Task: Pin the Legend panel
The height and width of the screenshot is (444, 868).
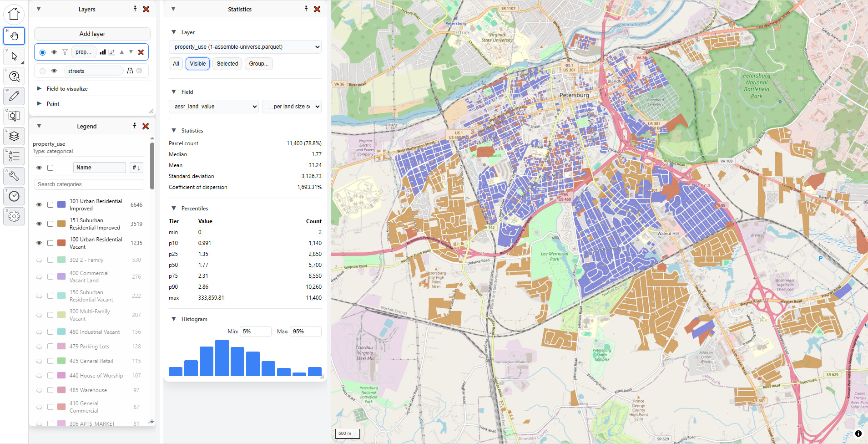Action: tap(135, 126)
